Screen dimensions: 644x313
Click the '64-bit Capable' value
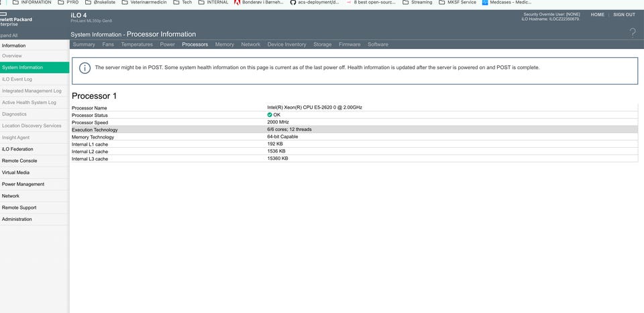tap(282, 136)
